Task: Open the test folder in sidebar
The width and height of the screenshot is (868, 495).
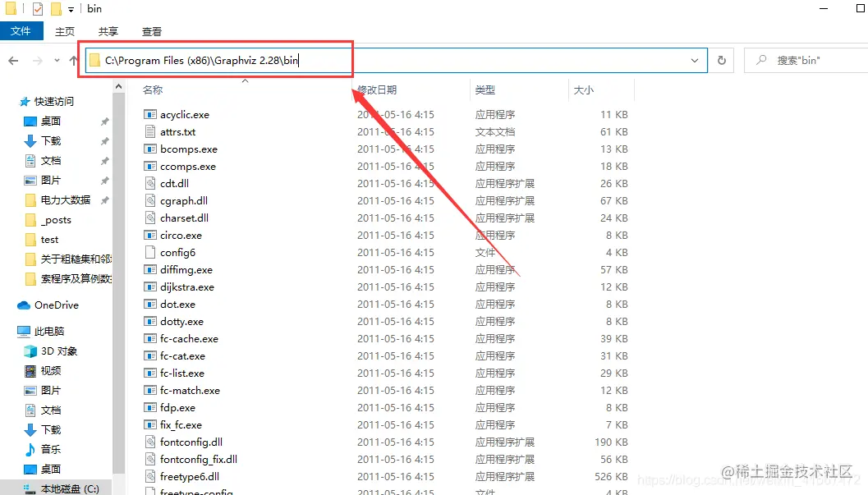Action: pyautogui.click(x=49, y=240)
